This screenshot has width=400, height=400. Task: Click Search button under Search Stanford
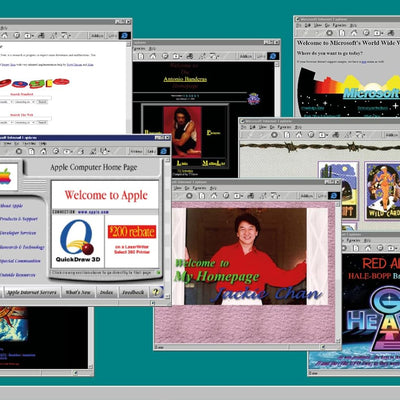42,102
